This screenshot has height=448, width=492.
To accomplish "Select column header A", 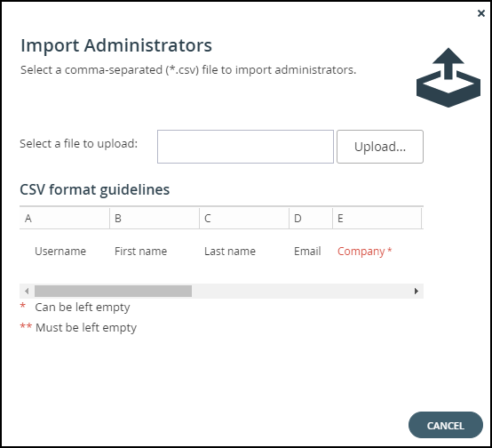I will coord(65,218).
